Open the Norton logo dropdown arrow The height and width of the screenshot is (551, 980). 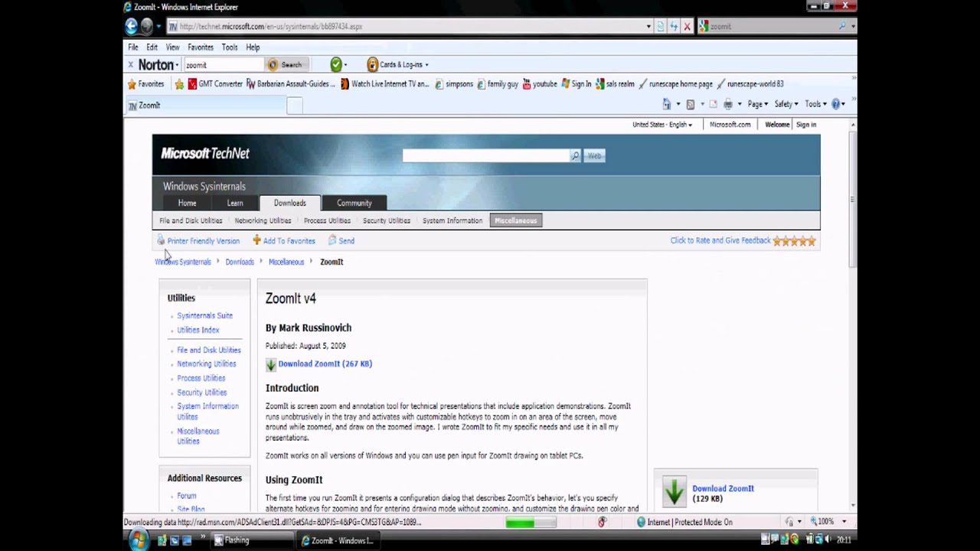point(177,65)
